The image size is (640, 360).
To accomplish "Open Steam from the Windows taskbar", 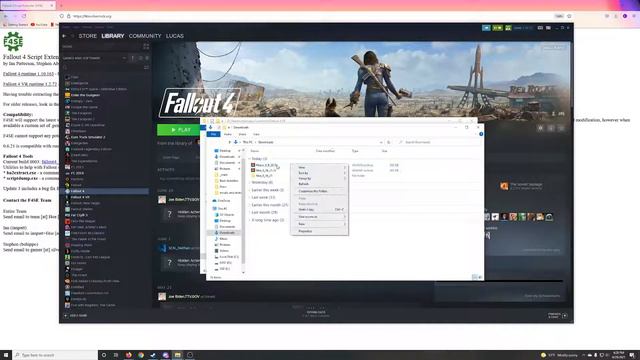I will point(153,355).
